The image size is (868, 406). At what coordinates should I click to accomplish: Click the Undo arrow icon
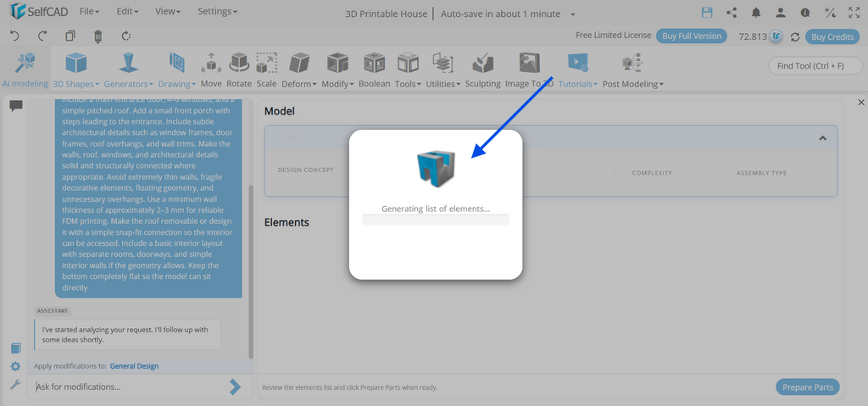click(15, 36)
